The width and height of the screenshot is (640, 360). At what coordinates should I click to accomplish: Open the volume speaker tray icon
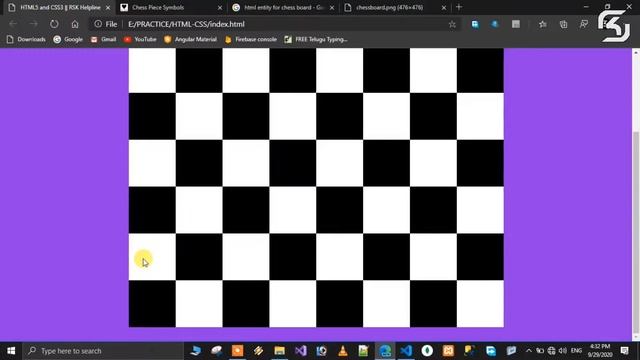tap(563, 351)
